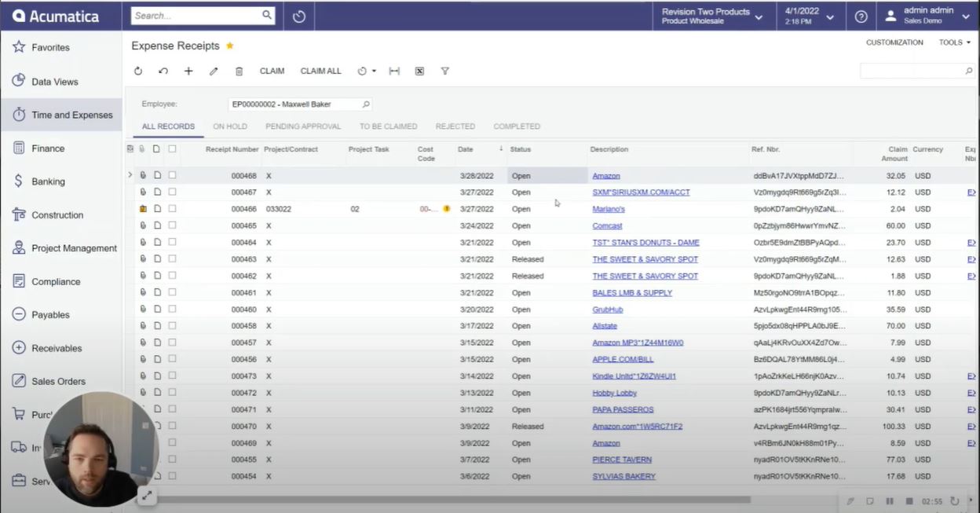
Task: Open Time and Expenses in the sidebar
Action: tap(61, 115)
